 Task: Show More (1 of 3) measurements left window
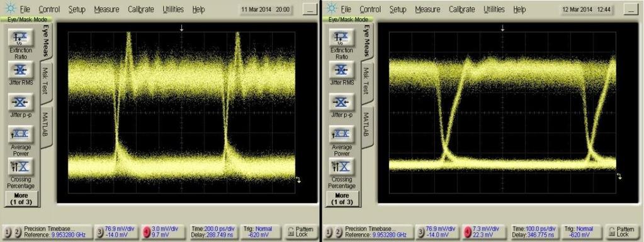21,199
